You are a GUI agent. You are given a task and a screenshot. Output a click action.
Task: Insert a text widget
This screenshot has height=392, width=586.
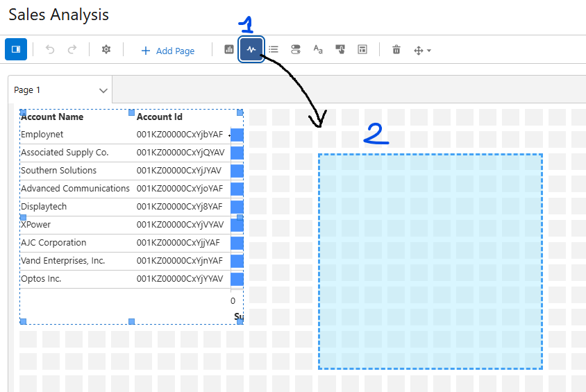[x=318, y=50]
